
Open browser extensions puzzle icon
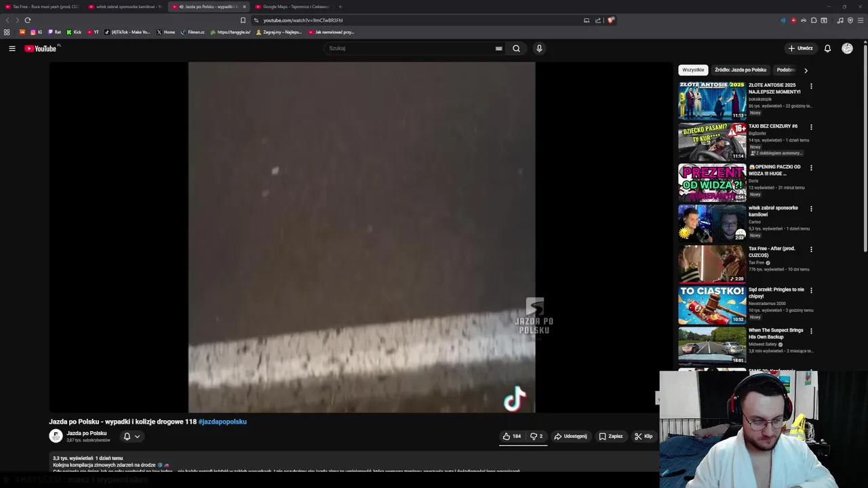point(814,20)
